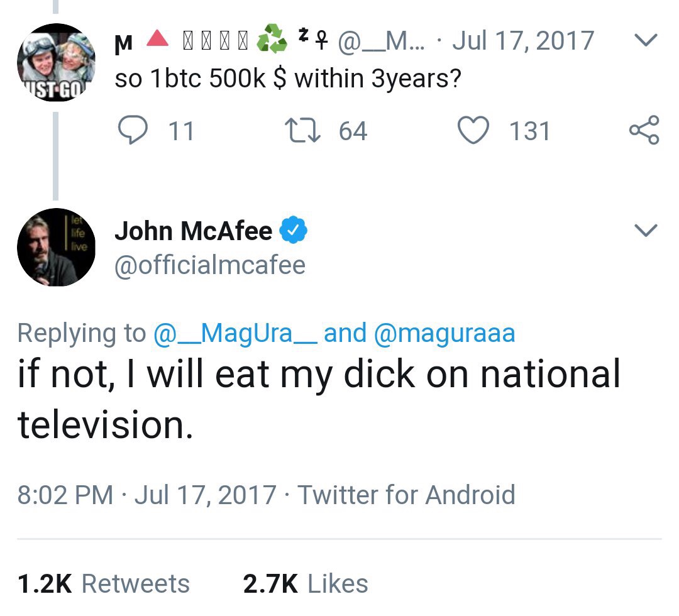Open the top tweet's Jul 17, 2017 date
Image resolution: width=679 pixels, height=616 pixels.
coord(522,41)
